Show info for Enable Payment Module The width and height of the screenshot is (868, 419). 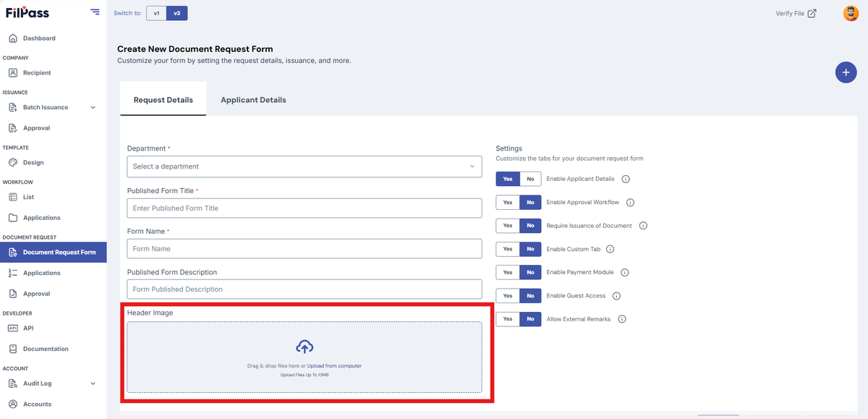[x=625, y=272]
